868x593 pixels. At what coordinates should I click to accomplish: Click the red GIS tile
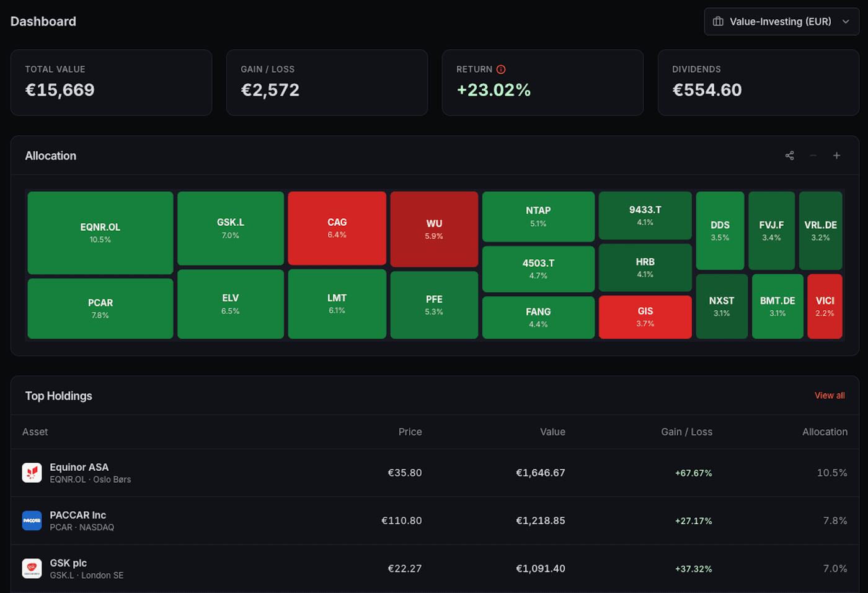coord(645,317)
